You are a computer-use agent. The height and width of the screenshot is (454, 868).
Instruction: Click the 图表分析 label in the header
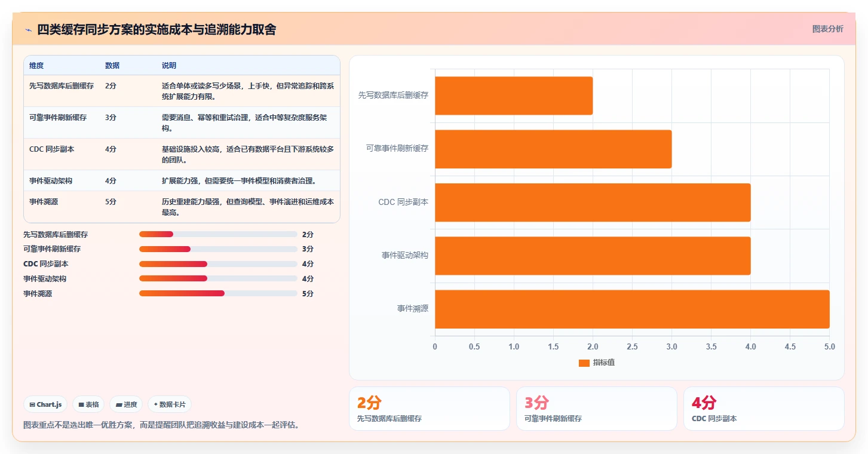827,29
